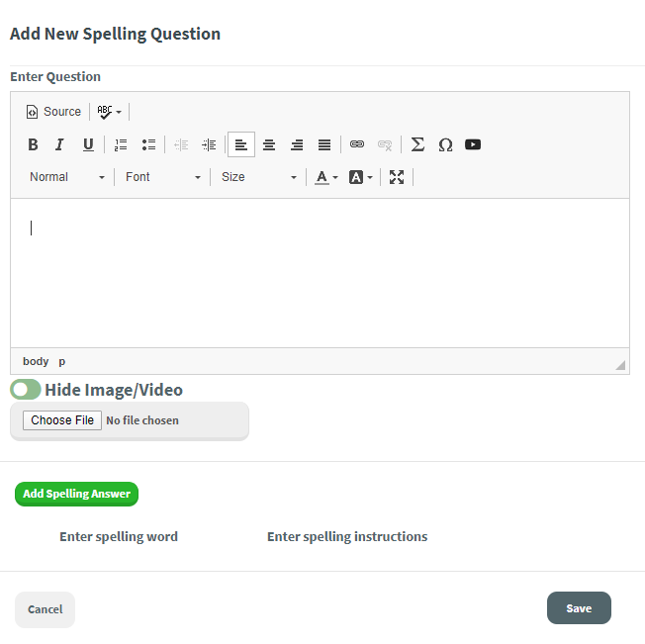The width and height of the screenshot is (645, 644).
Task: Insert a numbered list
Action: pos(121,144)
